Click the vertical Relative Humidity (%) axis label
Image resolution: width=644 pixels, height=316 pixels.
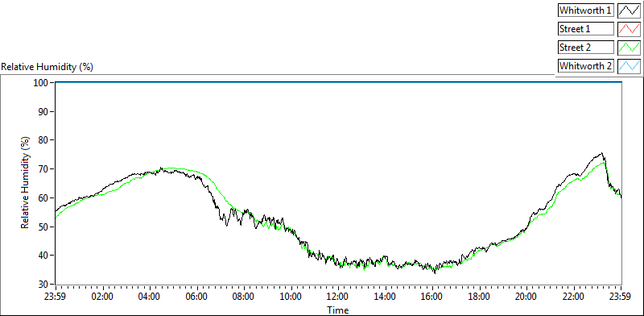tap(25, 183)
